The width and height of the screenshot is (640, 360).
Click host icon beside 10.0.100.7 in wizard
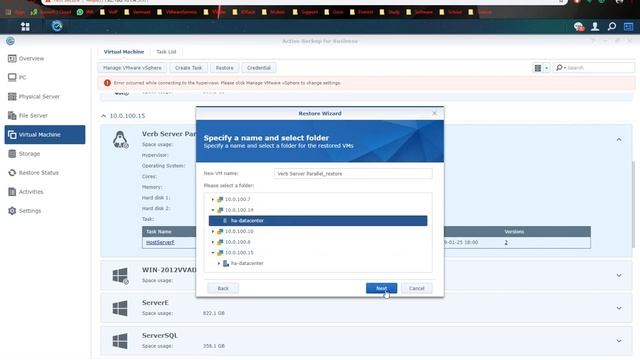pos(220,199)
